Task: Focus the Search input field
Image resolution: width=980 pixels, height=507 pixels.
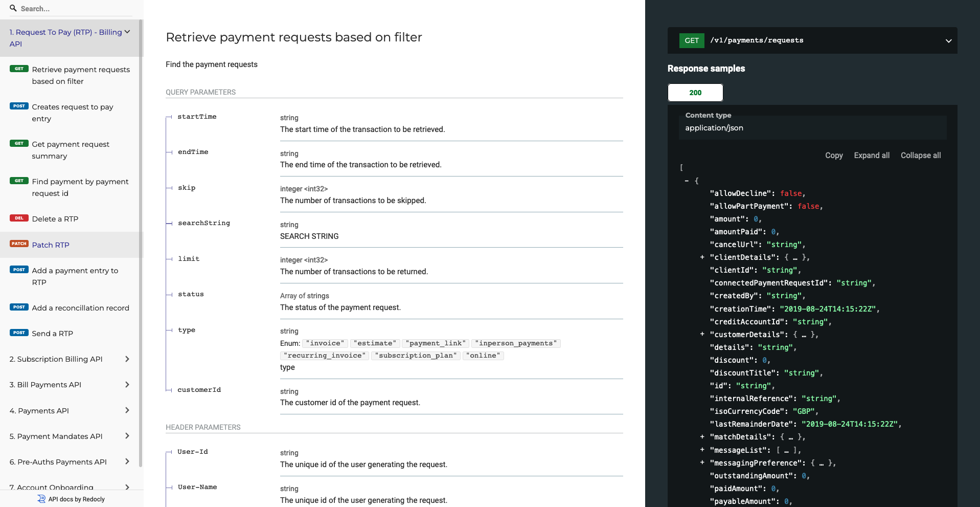Action: pyautogui.click(x=72, y=9)
